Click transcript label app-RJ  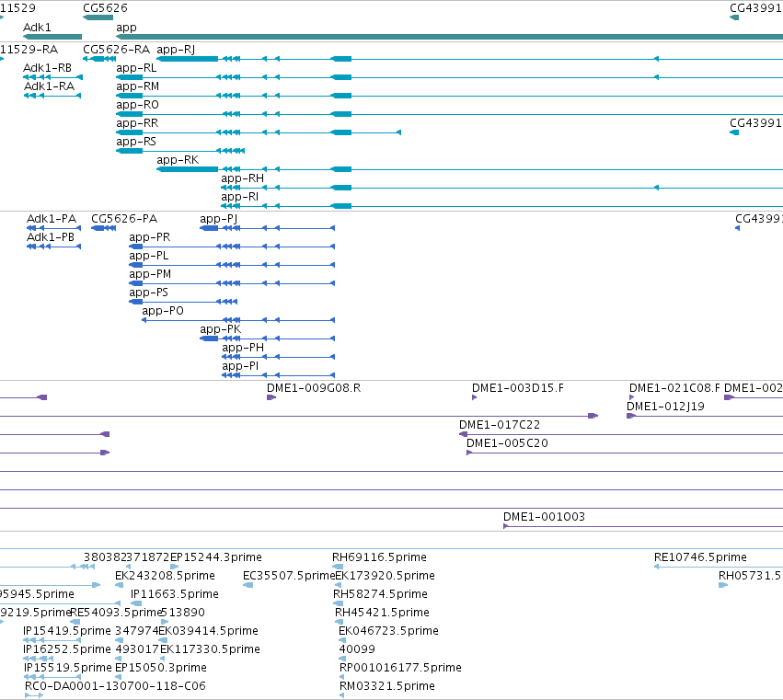click(176, 50)
